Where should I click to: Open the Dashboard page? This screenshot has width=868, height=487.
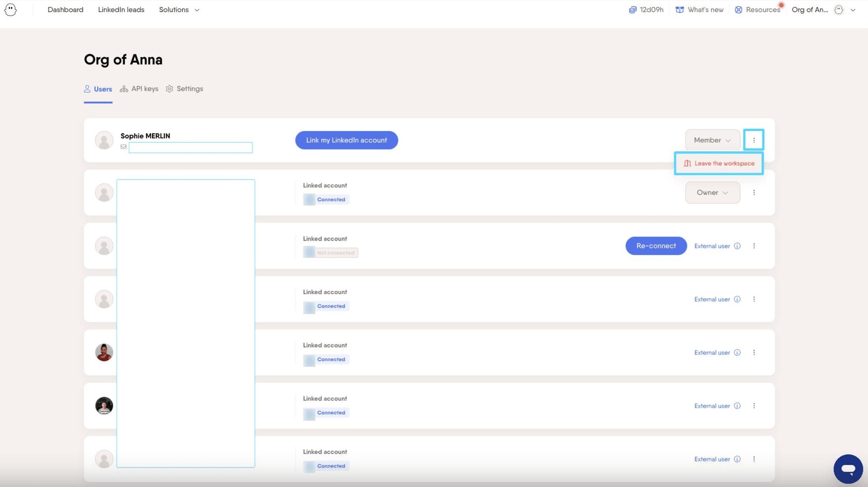(x=65, y=10)
